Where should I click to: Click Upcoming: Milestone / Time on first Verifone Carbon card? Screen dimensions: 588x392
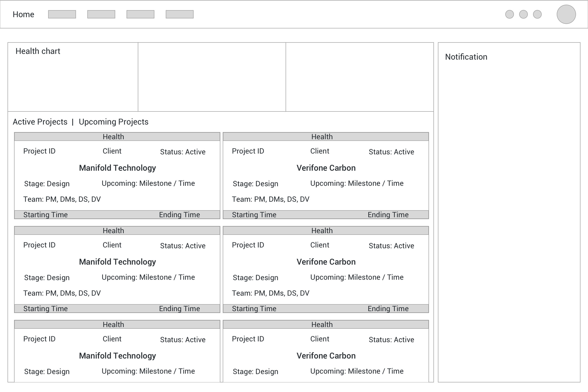[357, 183]
